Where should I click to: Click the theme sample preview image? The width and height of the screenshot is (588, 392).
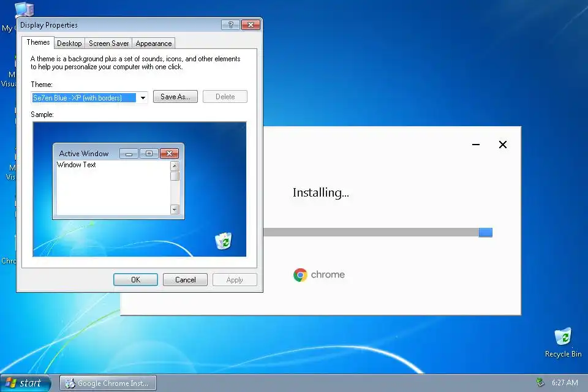[x=140, y=189]
